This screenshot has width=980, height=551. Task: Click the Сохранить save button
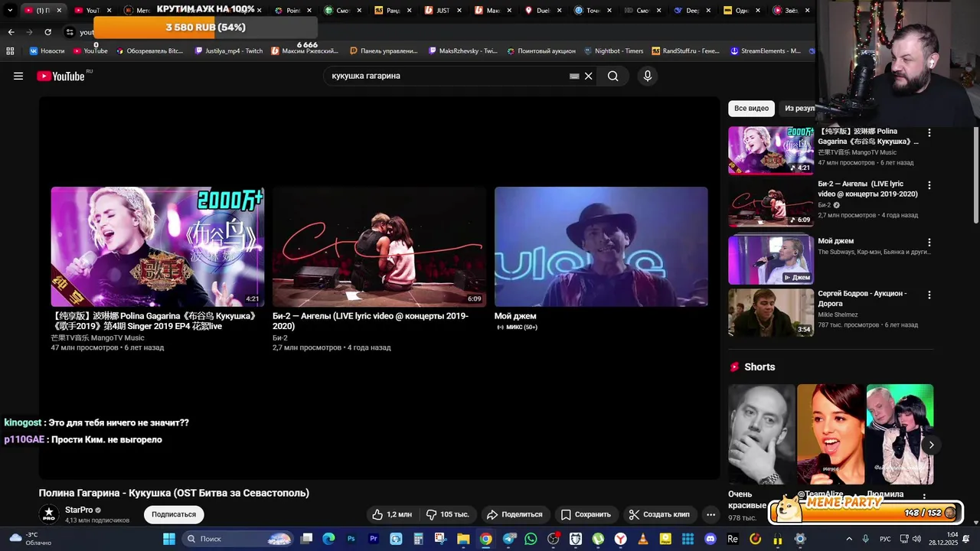[x=586, y=514]
